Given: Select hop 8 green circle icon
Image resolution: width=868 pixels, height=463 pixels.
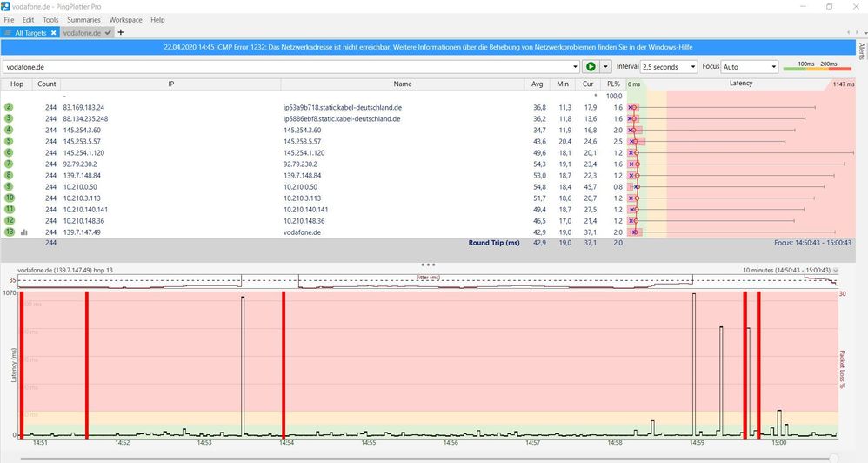Looking at the screenshot, I should (x=9, y=175).
